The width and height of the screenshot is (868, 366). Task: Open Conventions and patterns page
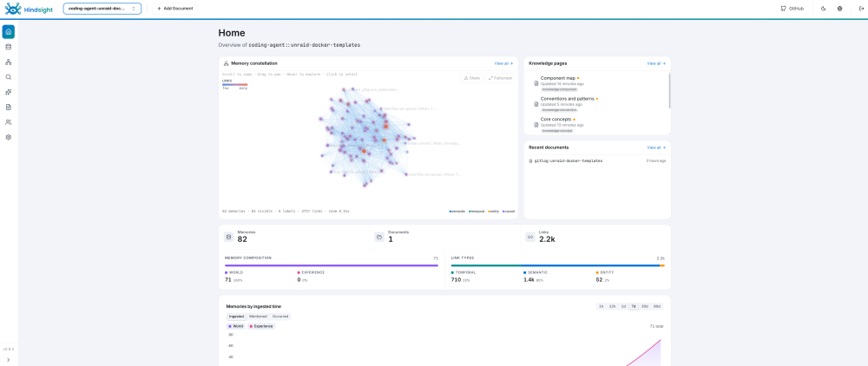(x=568, y=98)
